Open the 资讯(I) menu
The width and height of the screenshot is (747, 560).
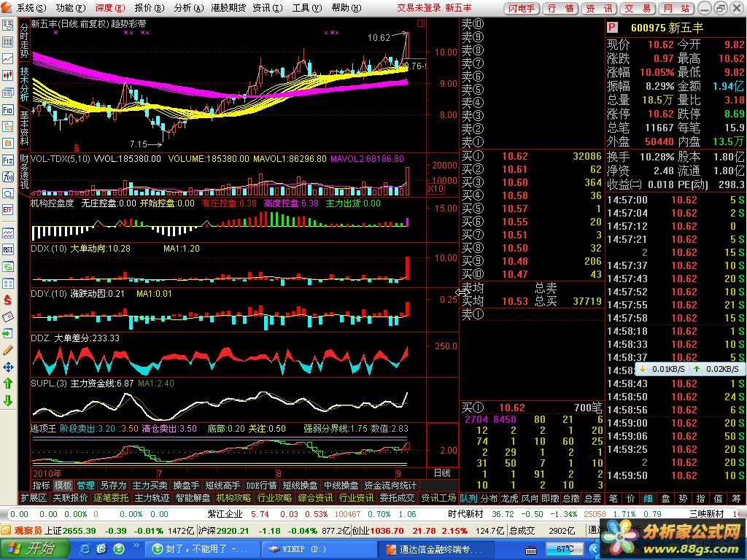[x=267, y=8]
